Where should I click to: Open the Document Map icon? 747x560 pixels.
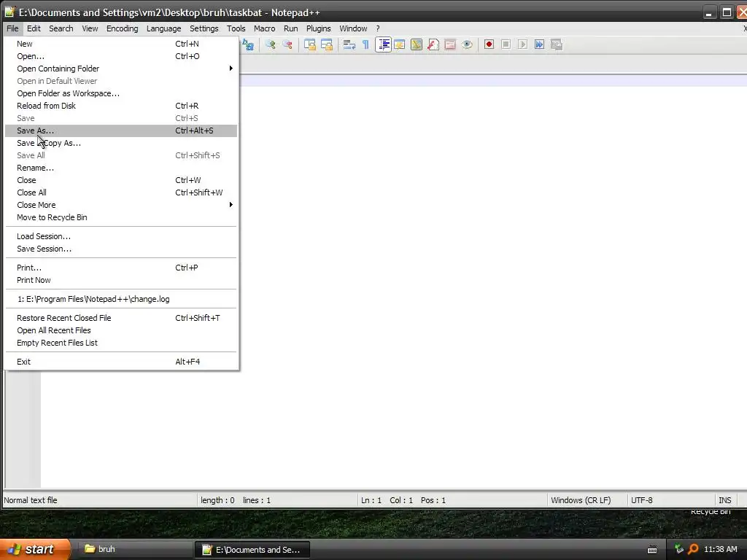pyautogui.click(x=417, y=44)
